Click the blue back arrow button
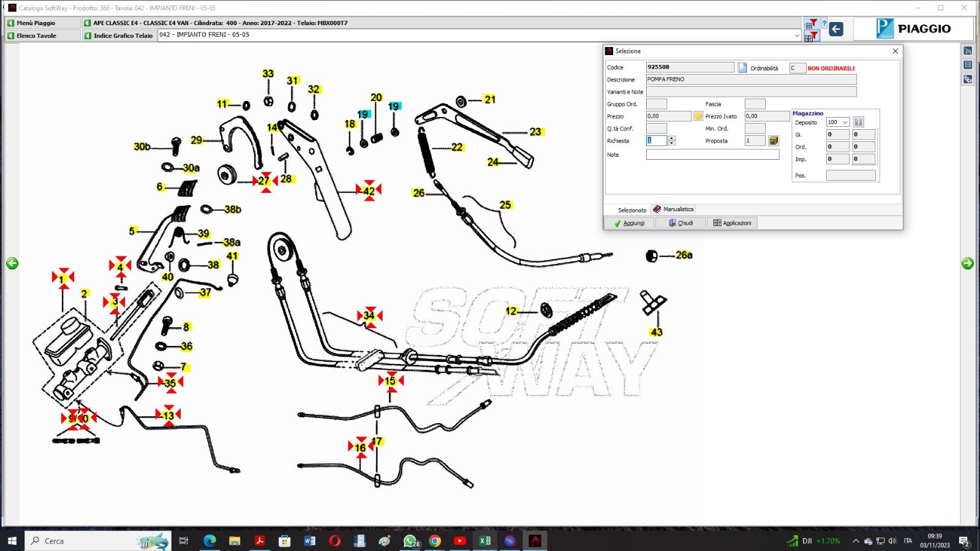 (835, 29)
